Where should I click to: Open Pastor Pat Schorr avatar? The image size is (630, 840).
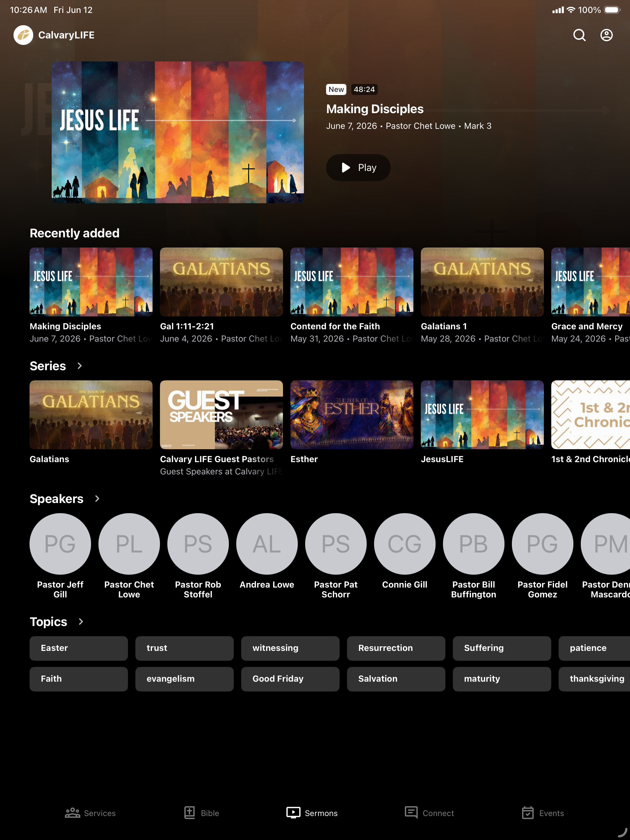(336, 544)
